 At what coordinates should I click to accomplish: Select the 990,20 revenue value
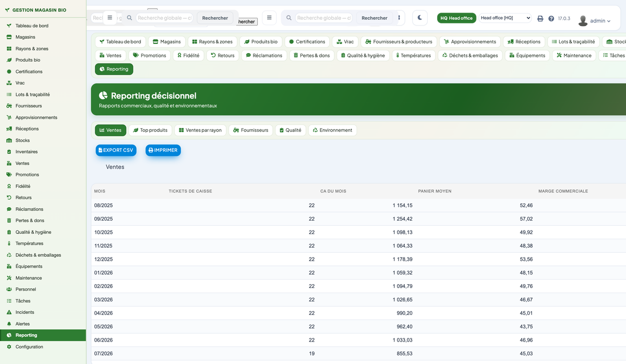point(405,313)
